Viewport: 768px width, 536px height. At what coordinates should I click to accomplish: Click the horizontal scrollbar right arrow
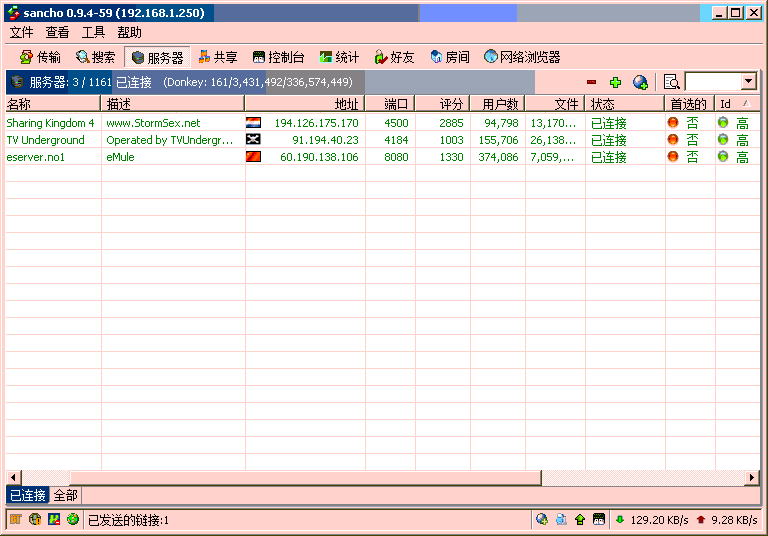pos(752,477)
